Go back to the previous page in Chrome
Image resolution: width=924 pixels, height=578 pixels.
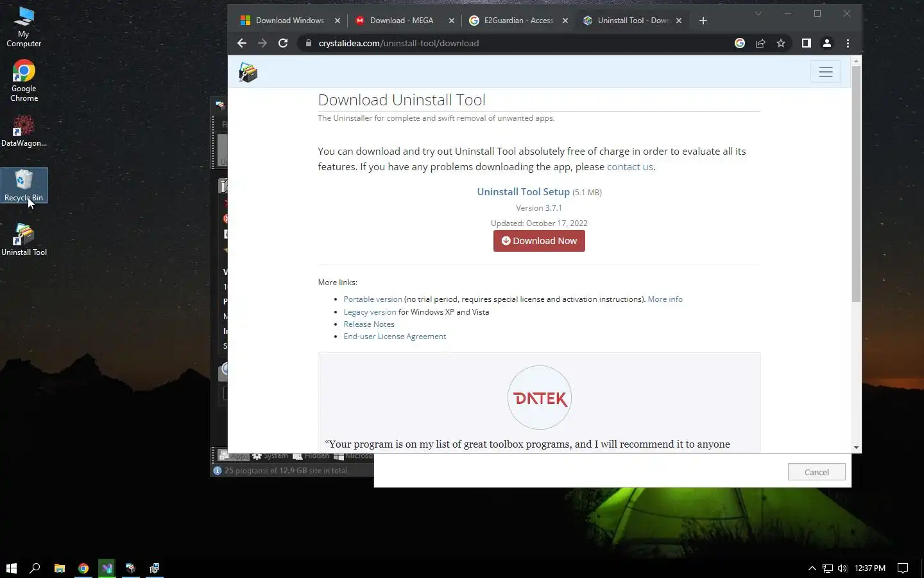pos(242,43)
